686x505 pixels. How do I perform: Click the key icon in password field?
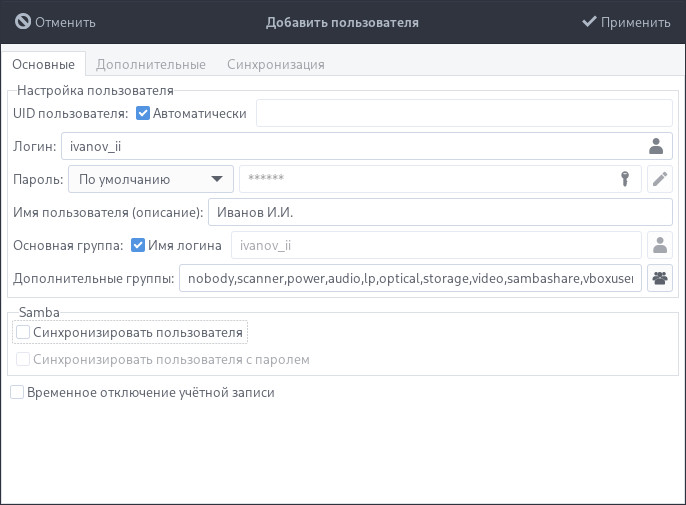[x=625, y=179]
